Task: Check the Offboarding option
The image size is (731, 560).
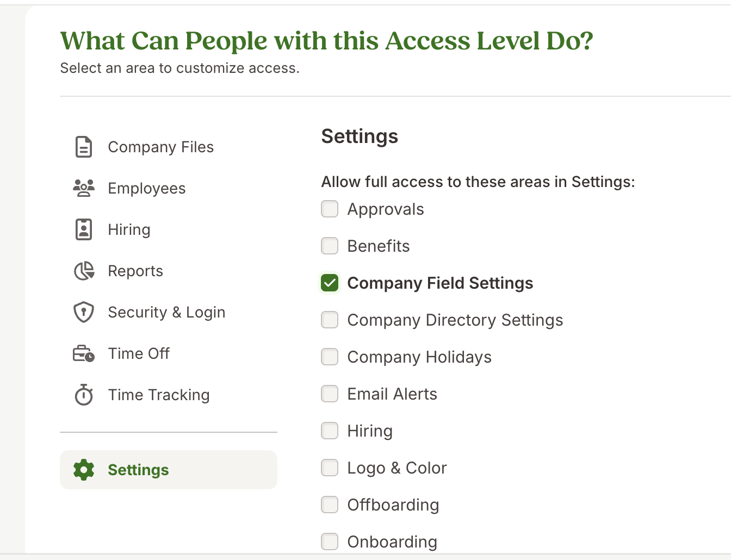Action: click(330, 505)
